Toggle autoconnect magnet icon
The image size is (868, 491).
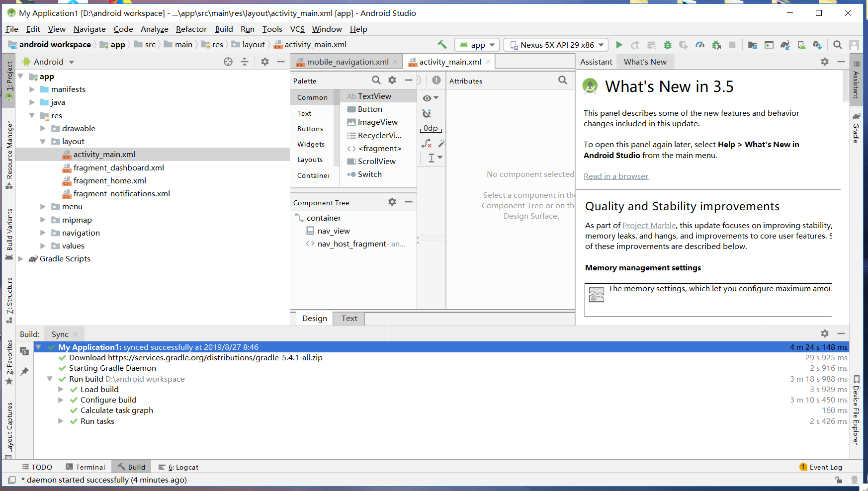pos(427,113)
